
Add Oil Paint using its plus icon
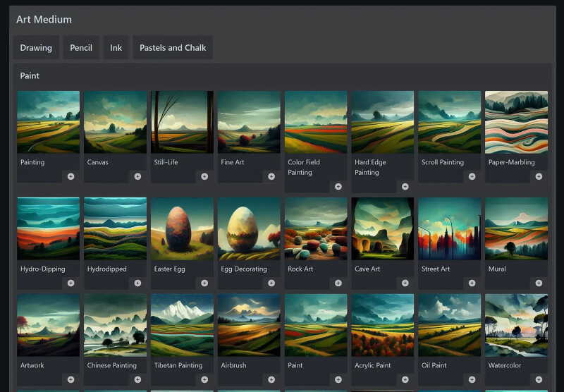(472, 379)
